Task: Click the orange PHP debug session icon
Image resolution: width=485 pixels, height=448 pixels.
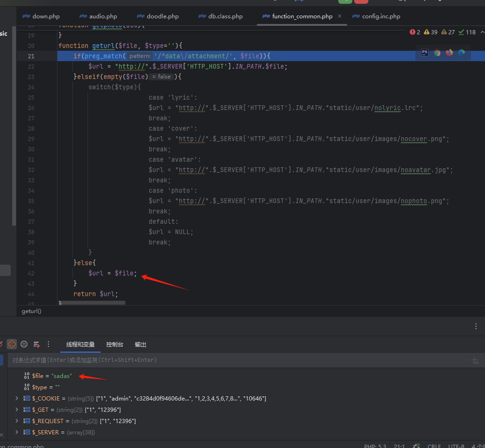Action: point(12,344)
